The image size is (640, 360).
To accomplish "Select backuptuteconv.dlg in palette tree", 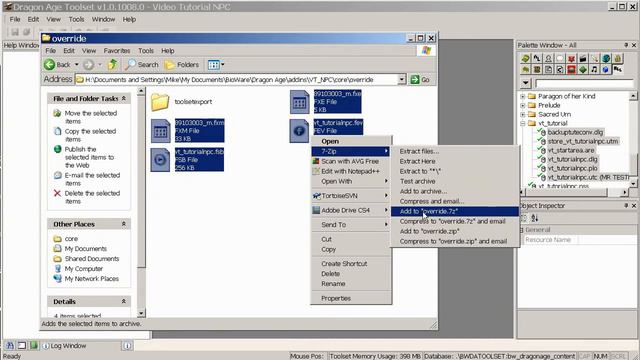I will coord(575,132).
